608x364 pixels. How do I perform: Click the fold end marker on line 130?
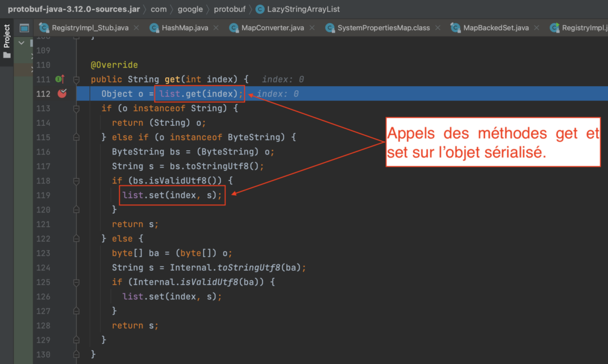[x=77, y=354]
